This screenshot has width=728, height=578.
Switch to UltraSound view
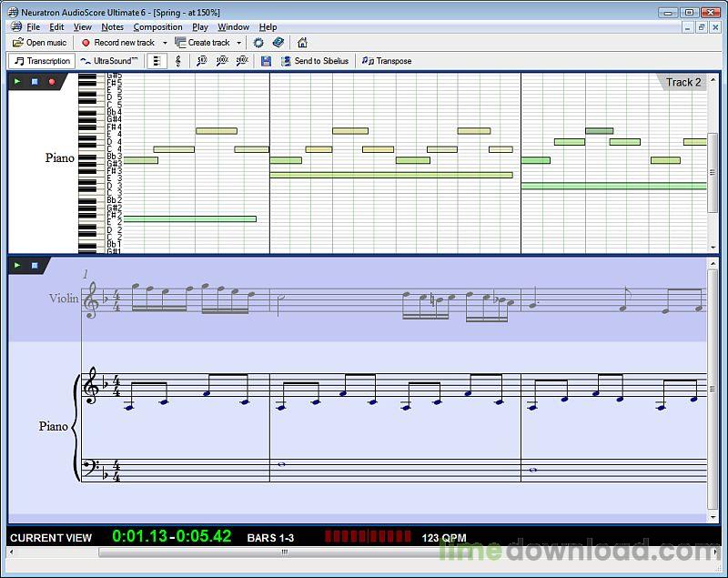pos(109,61)
